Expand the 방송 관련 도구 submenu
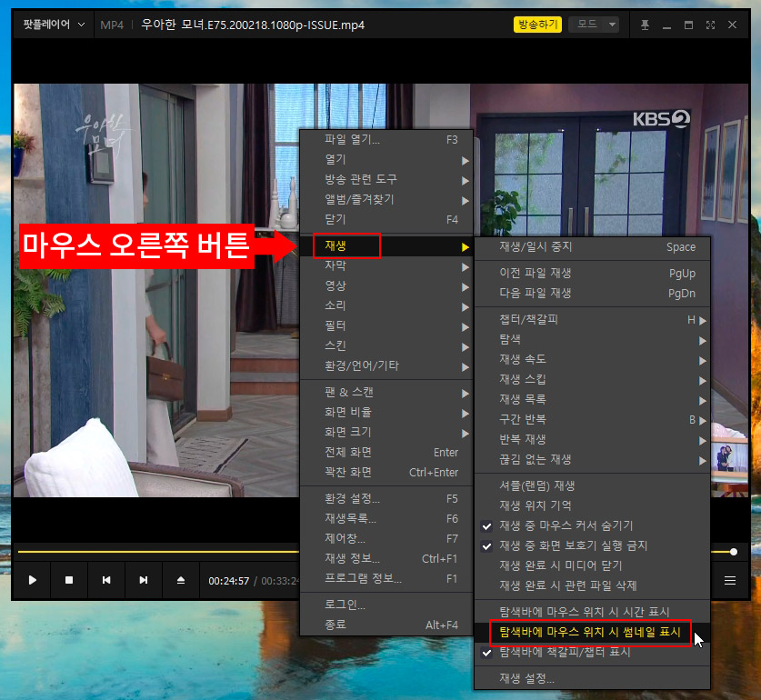Screen dimensions: 761x700 386,180
